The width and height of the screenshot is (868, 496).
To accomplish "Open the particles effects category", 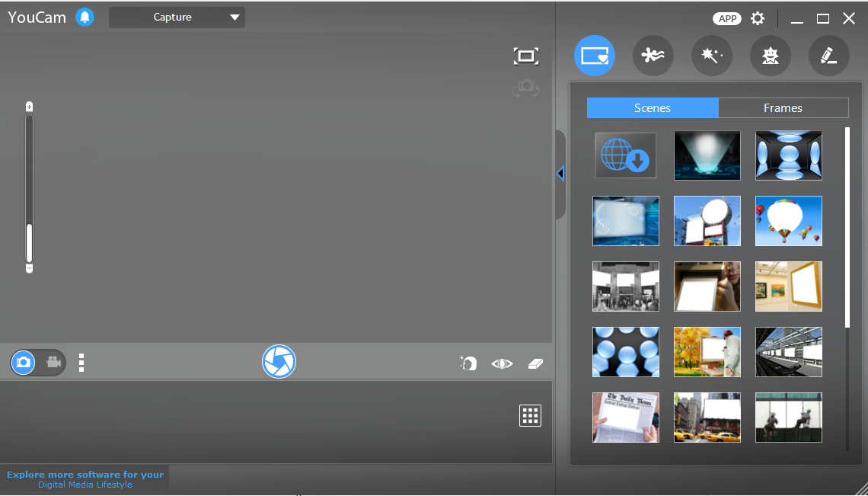I will [653, 56].
